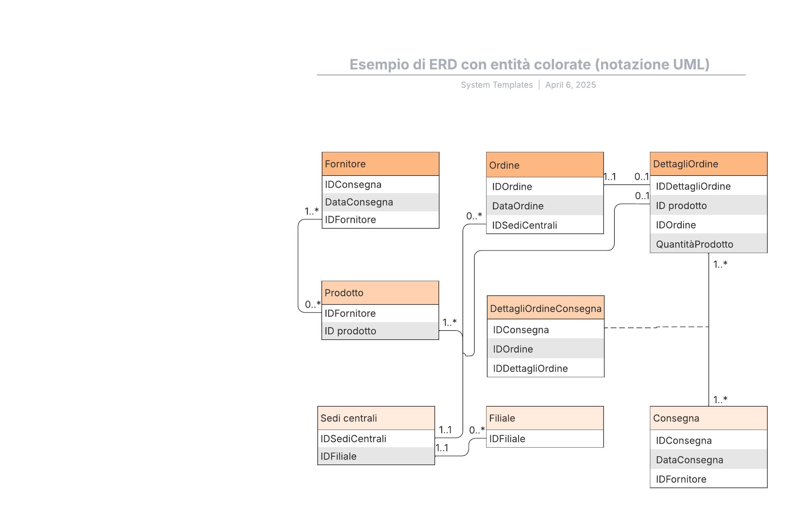The width and height of the screenshot is (812, 523).
Task: Click IDFiliale row in Filiale entity
Action: [x=544, y=438]
